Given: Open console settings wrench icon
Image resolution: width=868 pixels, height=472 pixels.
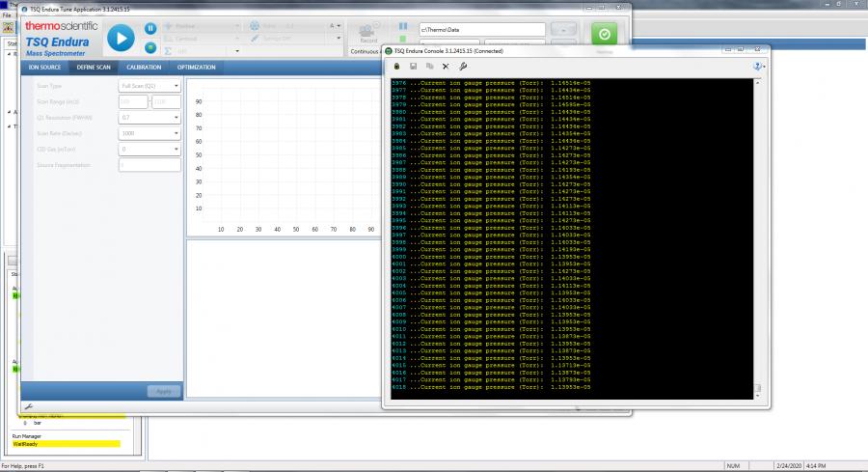Looking at the screenshot, I should [x=462, y=66].
